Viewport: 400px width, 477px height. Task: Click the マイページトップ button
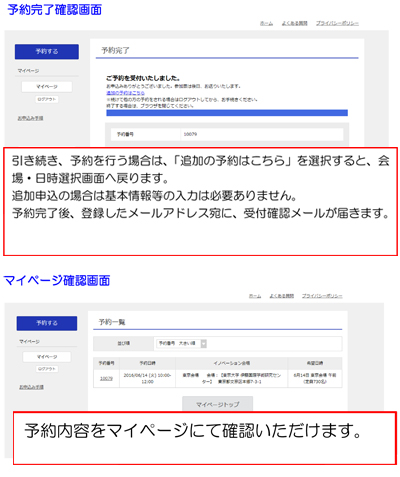pyautogui.click(x=217, y=404)
